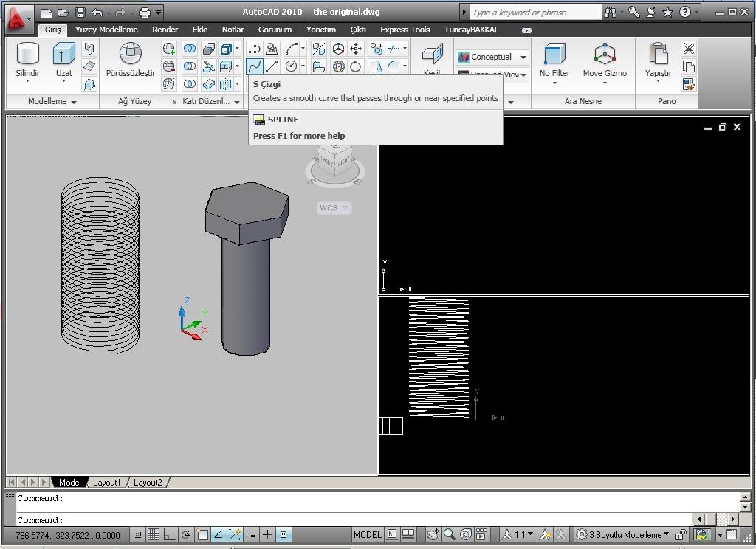Open the Express Tools ribbon tab

(405, 30)
